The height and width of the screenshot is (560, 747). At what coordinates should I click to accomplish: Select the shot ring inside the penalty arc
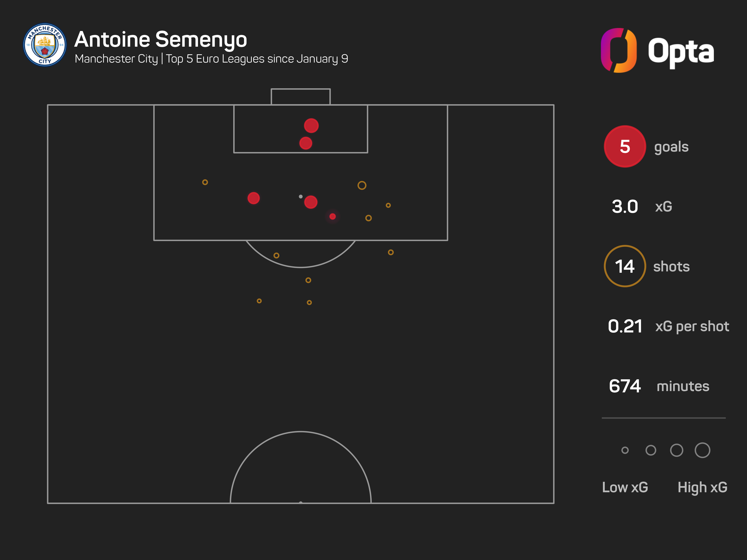tap(276, 256)
